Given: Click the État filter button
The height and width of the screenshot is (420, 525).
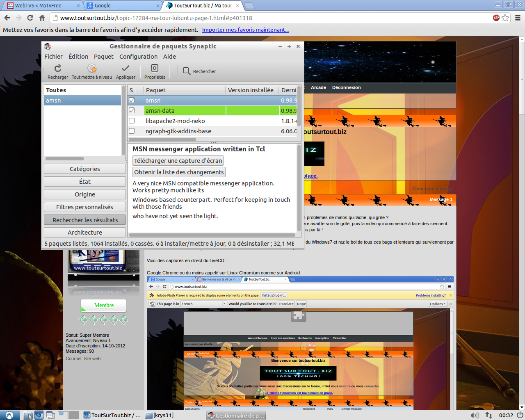Looking at the screenshot, I should (x=85, y=181).
